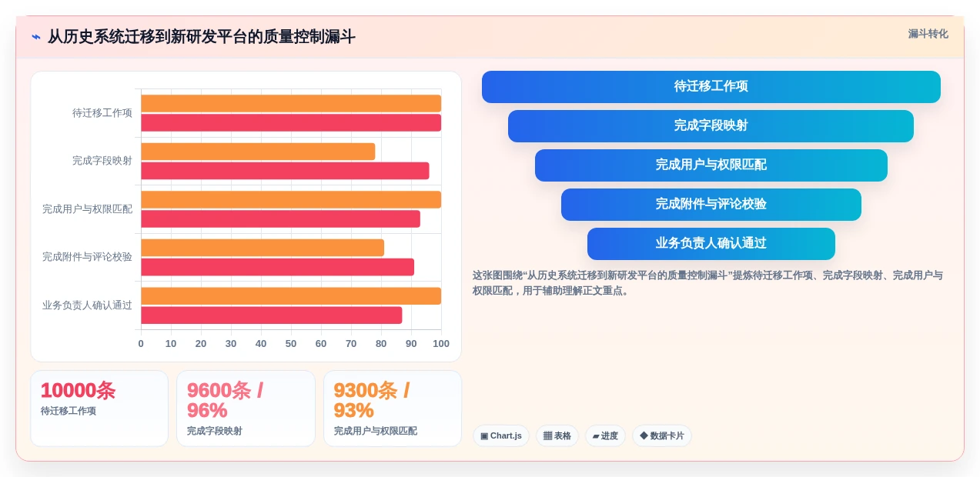Click the orange bar for 完成用户与权限匹配

coord(291,199)
